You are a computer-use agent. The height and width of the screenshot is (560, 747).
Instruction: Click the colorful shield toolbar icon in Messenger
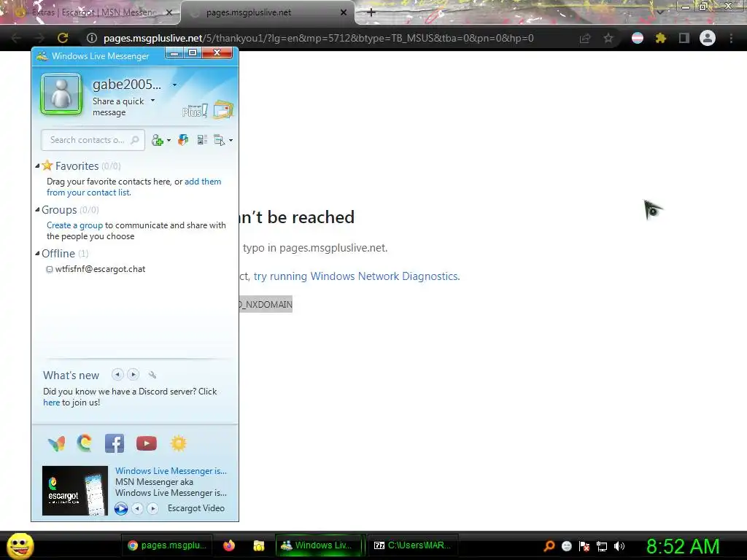tap(183, 140)
